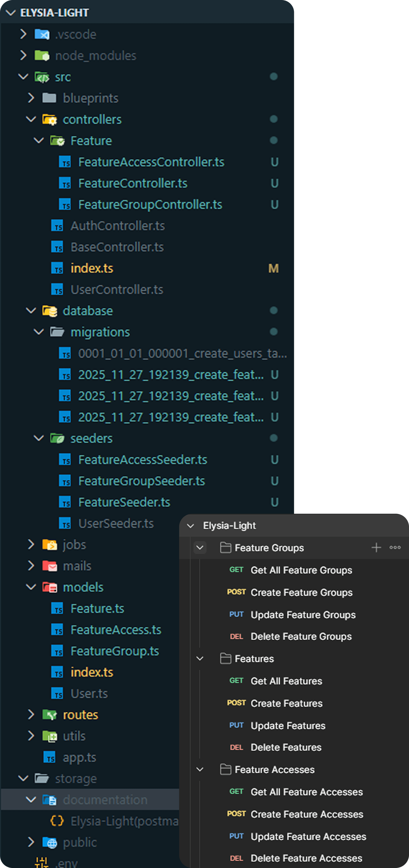Open the FeatureAccessController.ts file
Screen dimensions: 409x868
coord(151,162)
